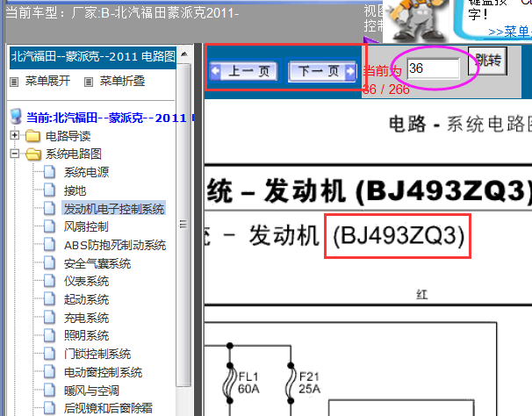Open 电动窗控制系统 tree item
The height and width of the screenshot is (416, 532).
tap(103, 372)
